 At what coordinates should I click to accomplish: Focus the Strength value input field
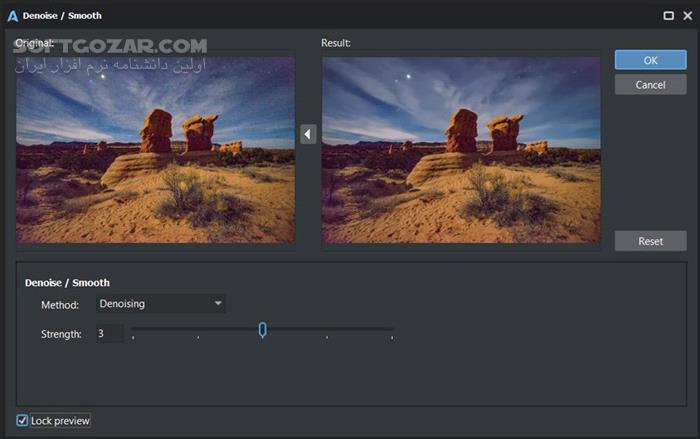tap(109, 334)
